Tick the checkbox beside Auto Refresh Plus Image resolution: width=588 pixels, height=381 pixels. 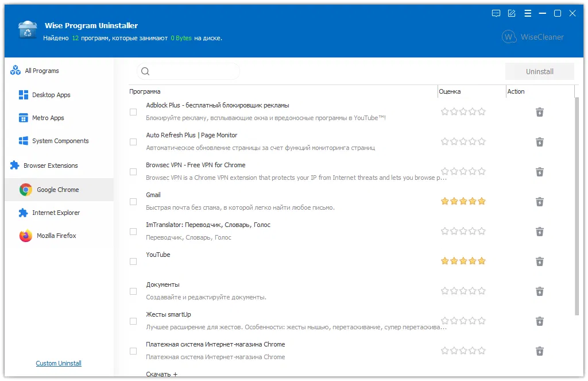click(133, 142)
